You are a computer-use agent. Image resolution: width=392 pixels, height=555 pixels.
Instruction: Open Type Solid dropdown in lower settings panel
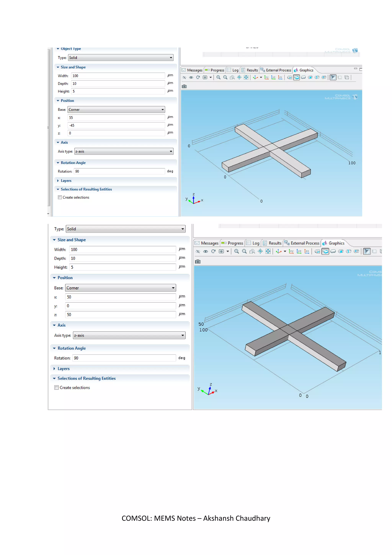coord(126,229)
